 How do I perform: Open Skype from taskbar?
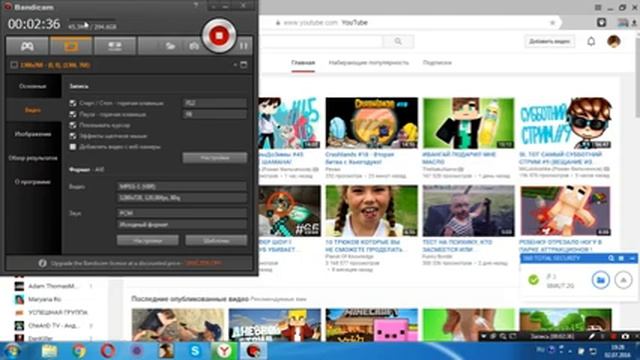(x=195, y=351)
